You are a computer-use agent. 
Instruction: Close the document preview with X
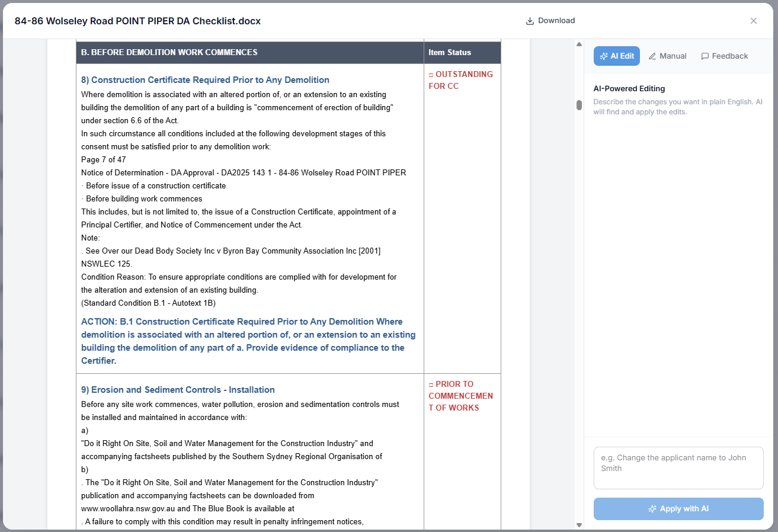tap(753, 21)
